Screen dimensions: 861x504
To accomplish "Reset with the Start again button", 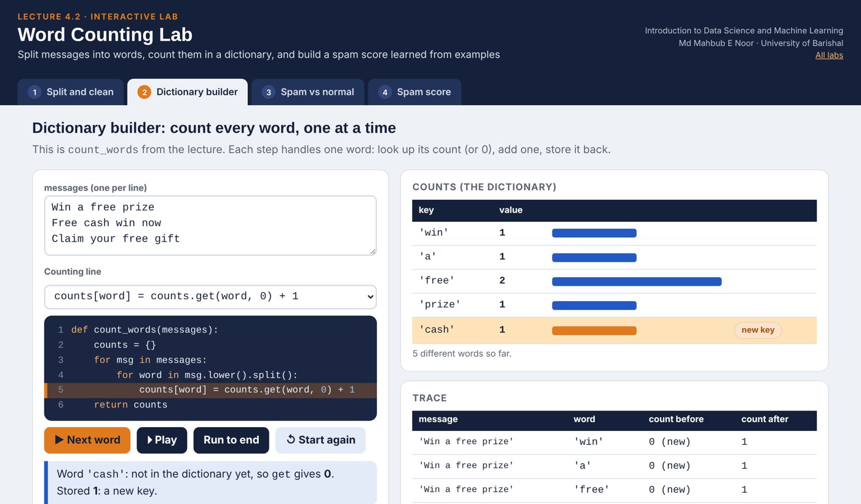I will (x=320, y=440).
